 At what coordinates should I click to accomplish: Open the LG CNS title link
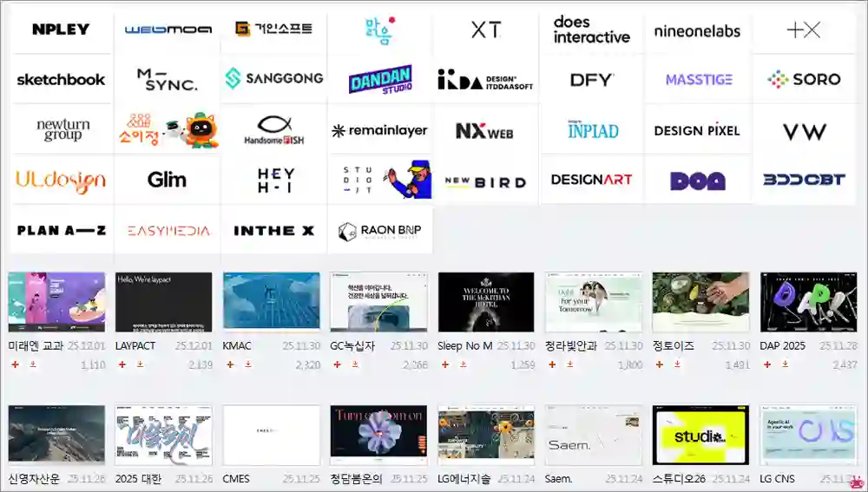coord(778,479)
